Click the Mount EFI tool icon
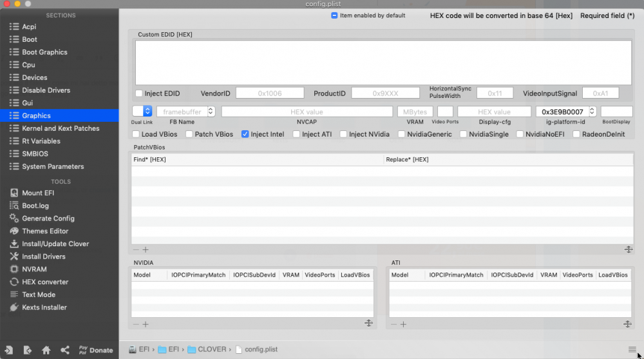644x359 pixels. (x=14, y=193)
